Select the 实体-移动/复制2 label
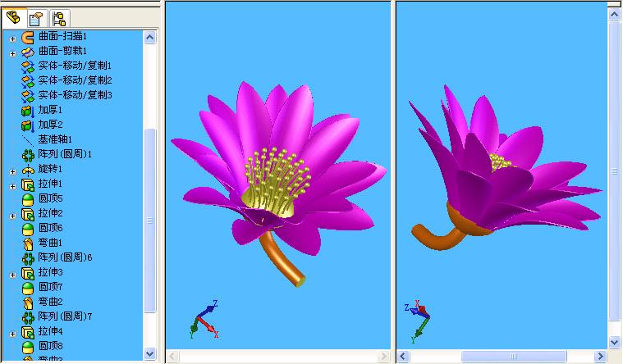 (x=75, y=80)
